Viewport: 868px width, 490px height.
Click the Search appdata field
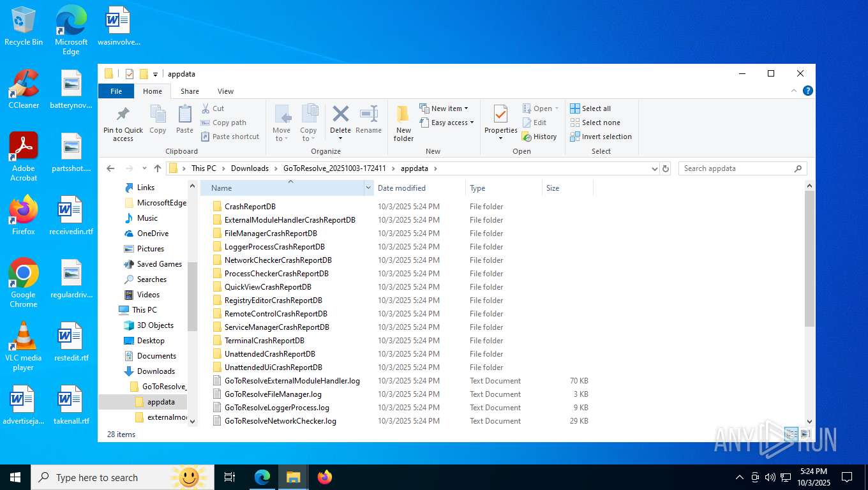742,168
